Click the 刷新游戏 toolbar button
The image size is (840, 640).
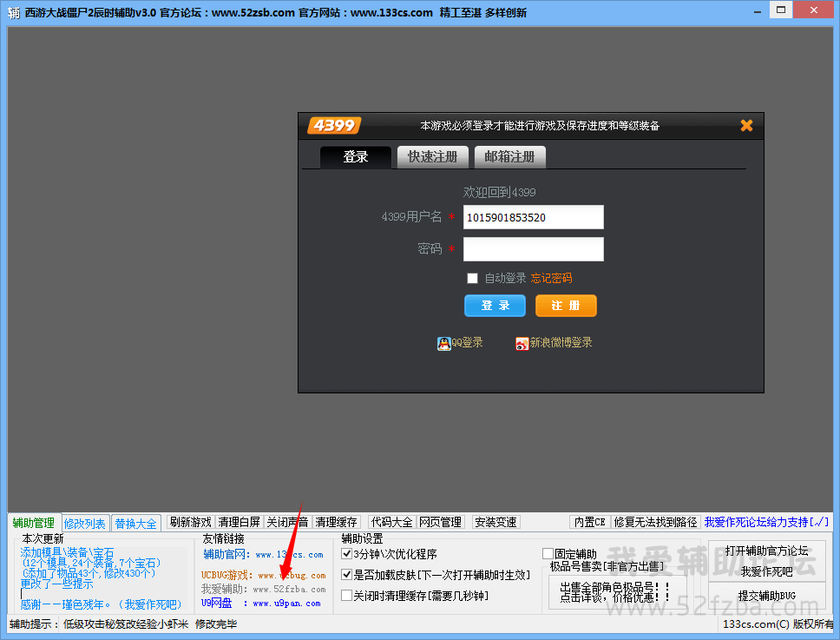click(191, 523)
